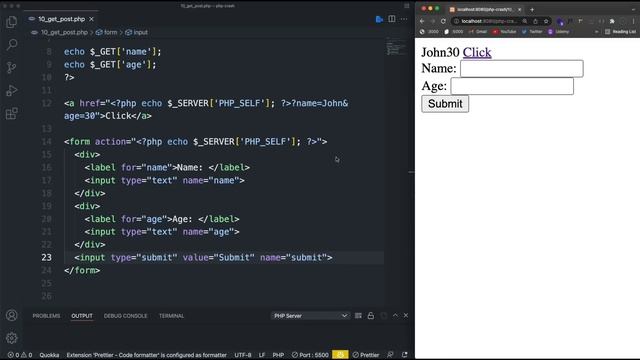The image size is (640, 360).
Task: Select the localhost browser tab
Action: pos(485,9)
